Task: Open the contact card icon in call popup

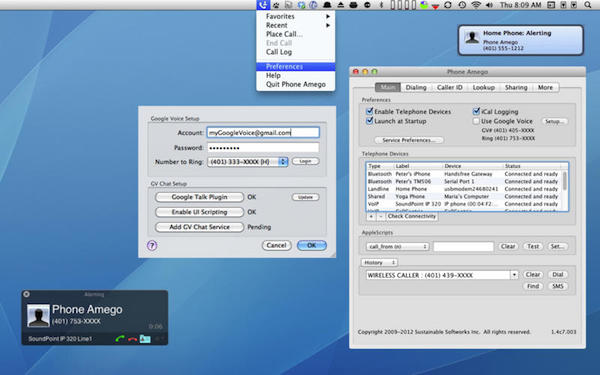Action: [x=145, y=339]
